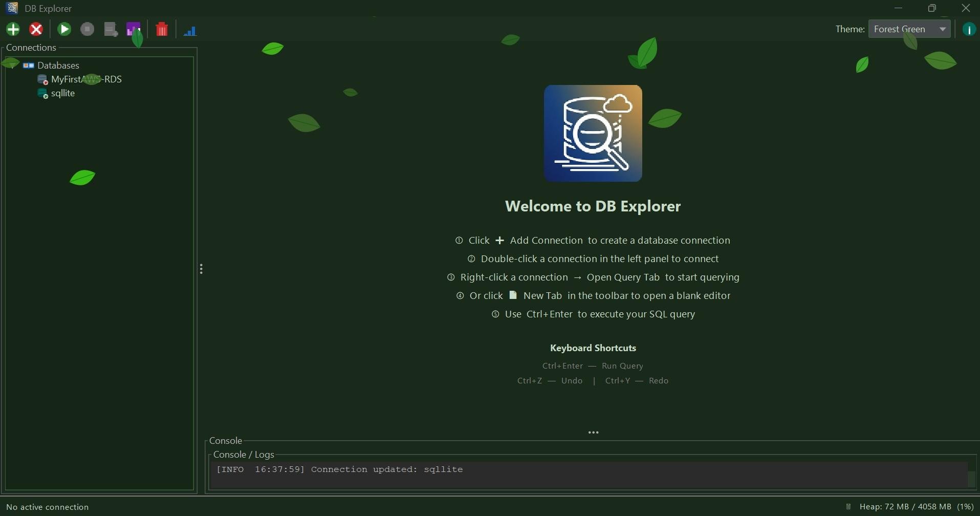Image resolution: width=980 pixels, height=516 pixels.
Task: Click the DB Explorer title bar app icon
Action: (12, 8)
